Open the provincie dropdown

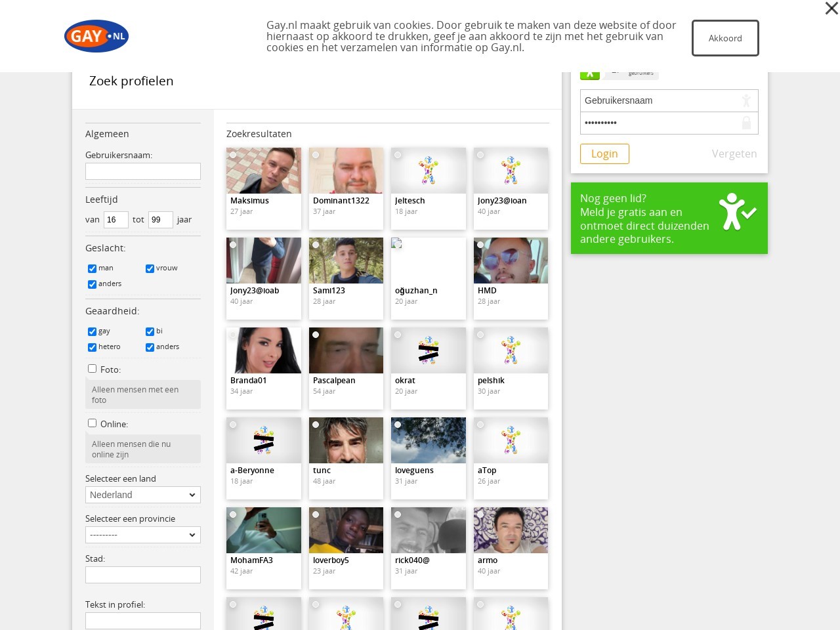click(x=143, y=535)
